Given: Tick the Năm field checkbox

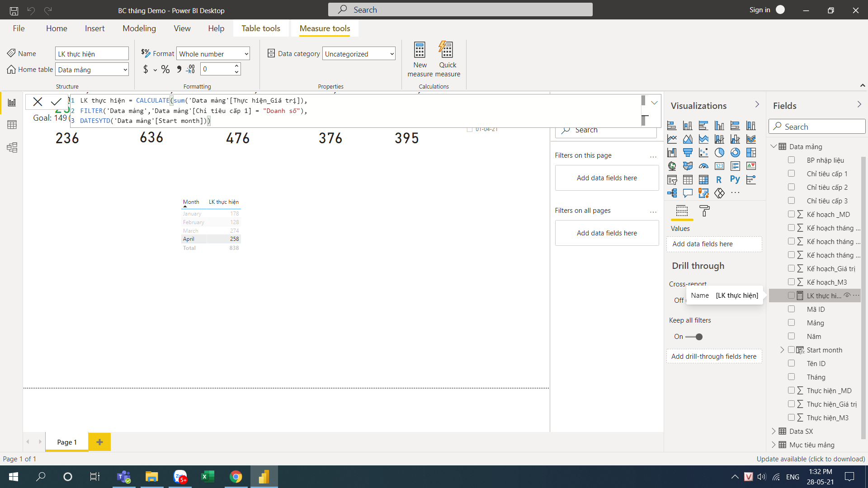Looking at the screenshot, I should [x=791, y=336].
